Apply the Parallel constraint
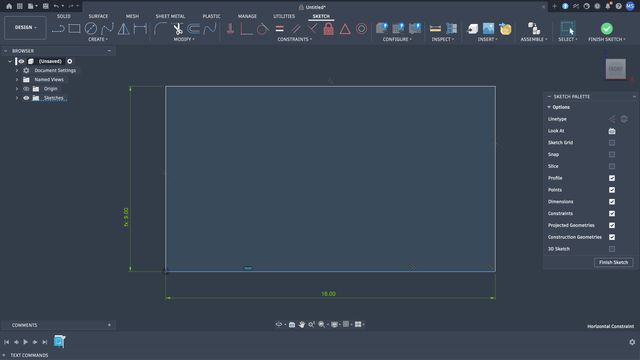 296,29
